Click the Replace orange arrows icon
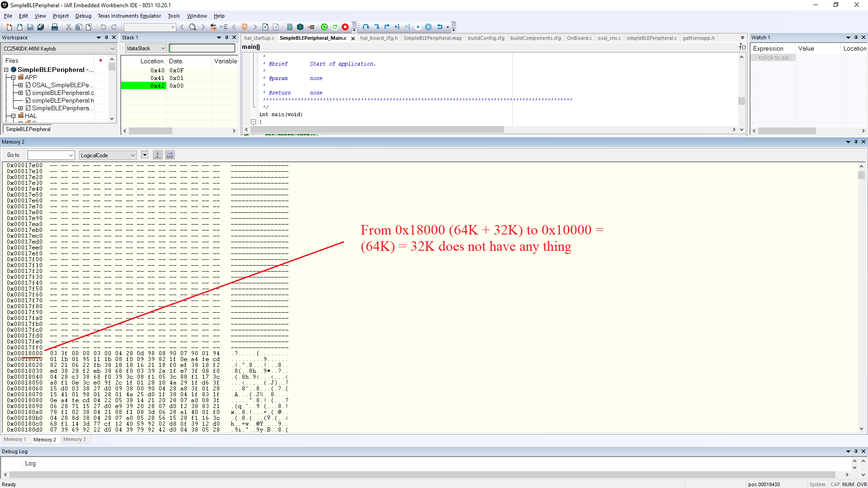The image size is (868, 488). pyautogui.click(x=213, y=27)
